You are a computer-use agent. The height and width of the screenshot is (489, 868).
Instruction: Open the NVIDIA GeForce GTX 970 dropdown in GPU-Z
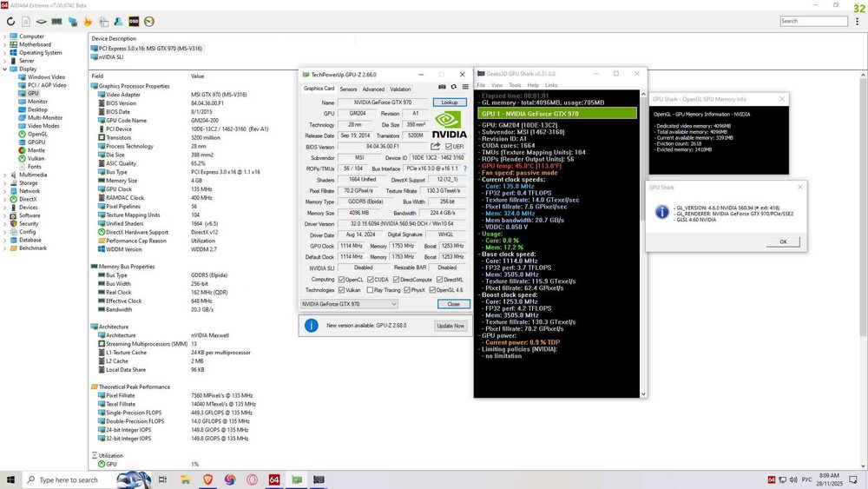point(349,304)
